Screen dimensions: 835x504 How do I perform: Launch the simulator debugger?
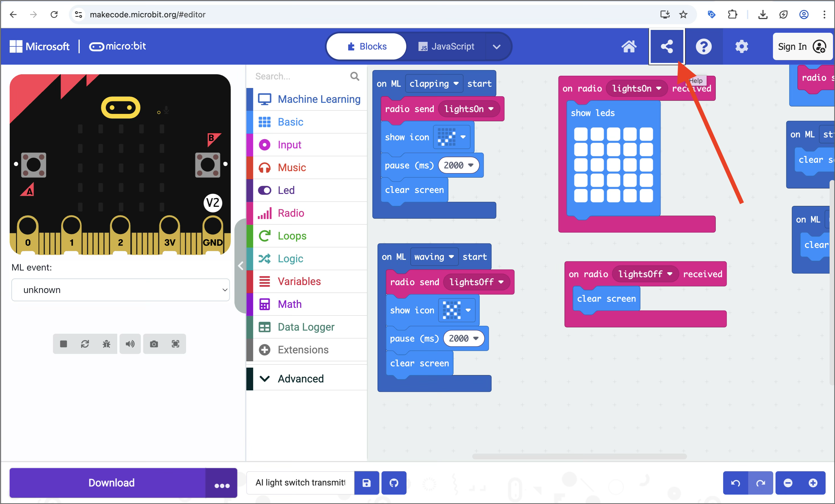pyautogui.click(x=106, y=344)
